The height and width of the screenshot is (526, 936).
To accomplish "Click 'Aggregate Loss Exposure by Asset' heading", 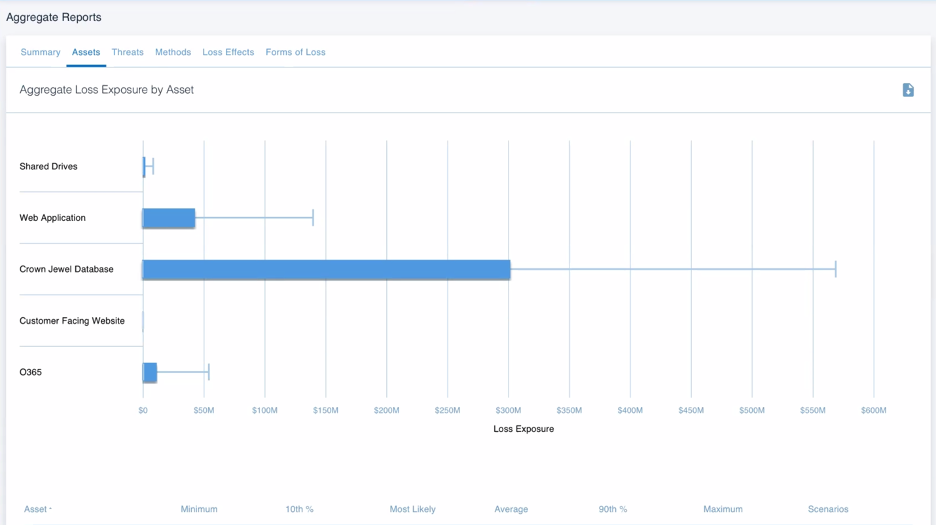I will pyautogui.click(x=107, y=90).
